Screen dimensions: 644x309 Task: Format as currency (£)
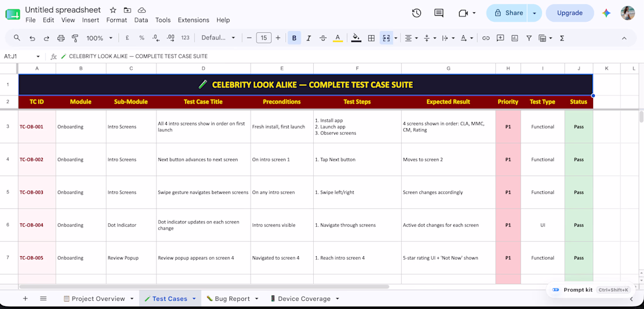tap(127, 38)
